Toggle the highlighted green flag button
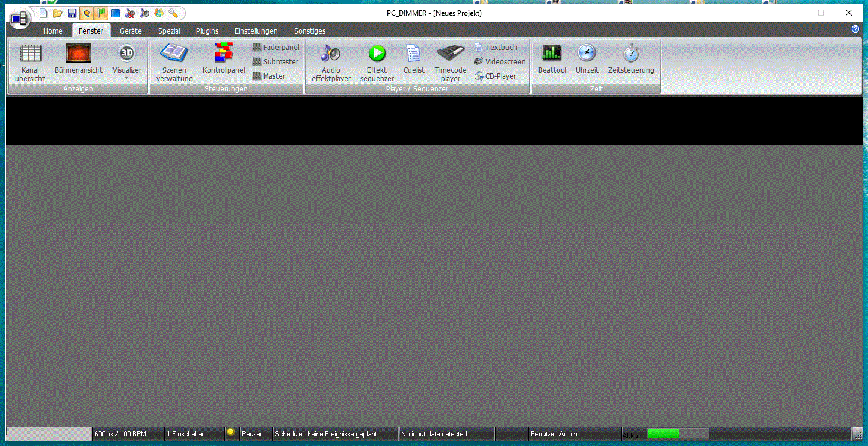This screenshot has width=868, height=446. pos(101,13)
